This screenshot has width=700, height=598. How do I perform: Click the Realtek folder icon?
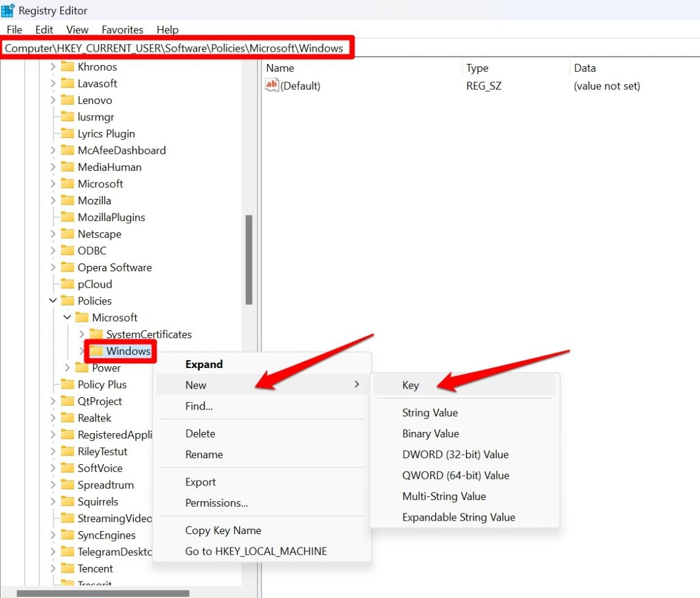point(68,418)
